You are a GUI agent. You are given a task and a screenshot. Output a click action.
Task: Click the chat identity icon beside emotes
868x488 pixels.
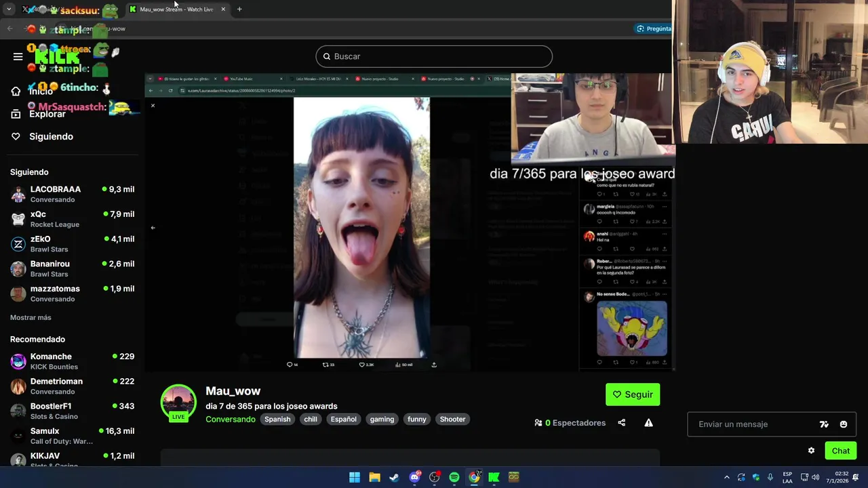(824, 424)
